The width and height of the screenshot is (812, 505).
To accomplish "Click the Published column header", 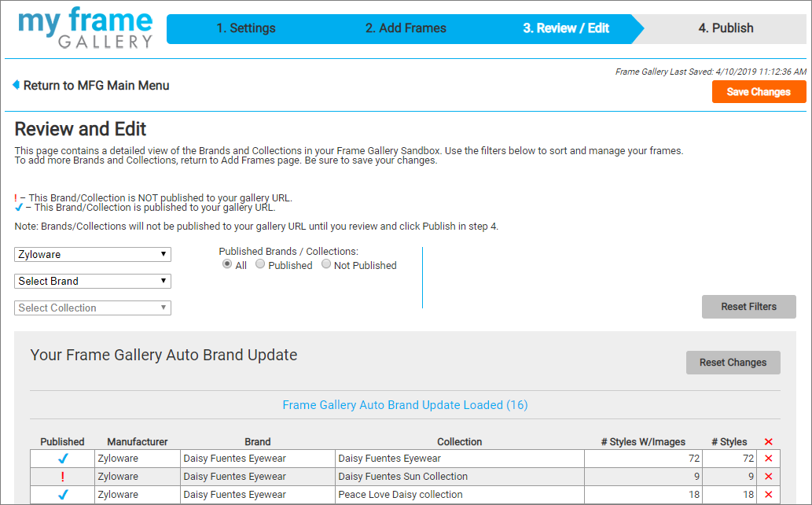I will tap(63, 442).
